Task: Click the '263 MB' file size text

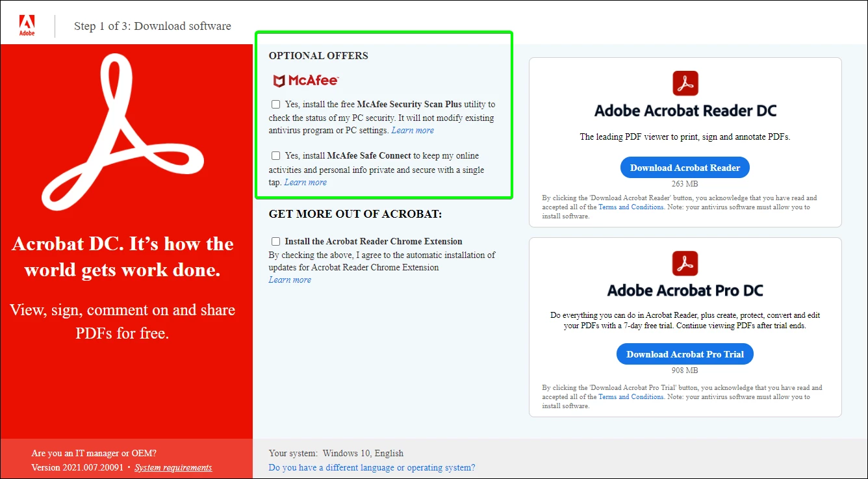Action: coord(685,184)
